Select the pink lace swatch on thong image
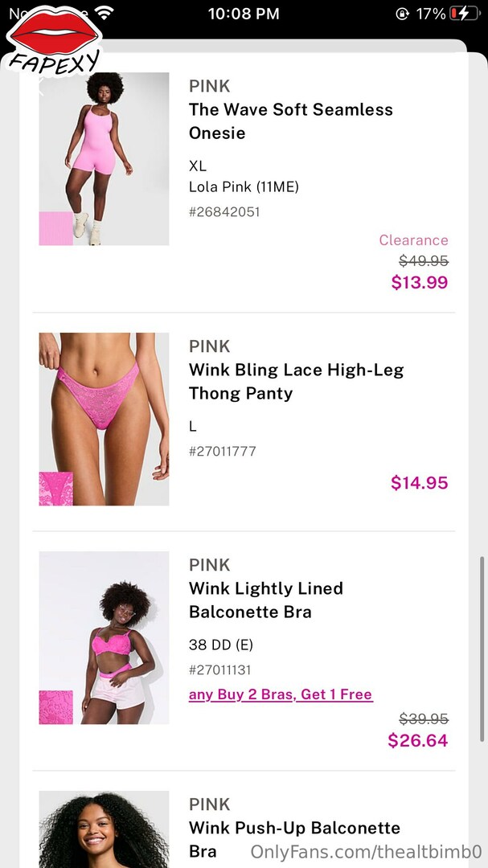Screen dimensions: 488x868 click(x=56, y=489)
